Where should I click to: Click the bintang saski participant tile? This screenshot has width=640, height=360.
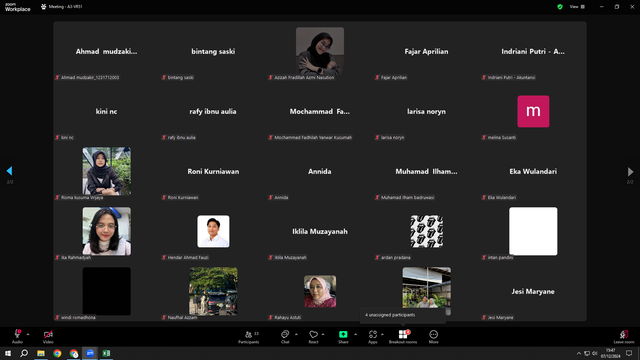213,51
